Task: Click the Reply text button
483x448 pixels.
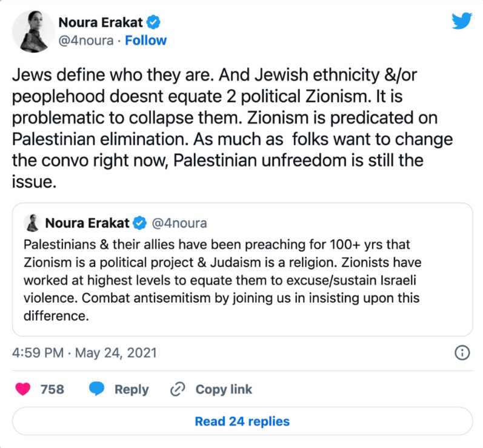Action: (x=132, y=389)
